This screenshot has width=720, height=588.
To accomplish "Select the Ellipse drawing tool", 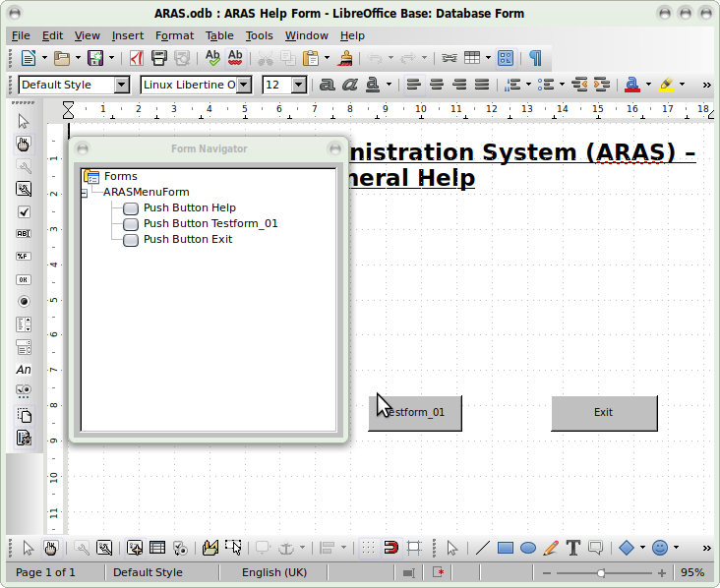I will (528, 548).
